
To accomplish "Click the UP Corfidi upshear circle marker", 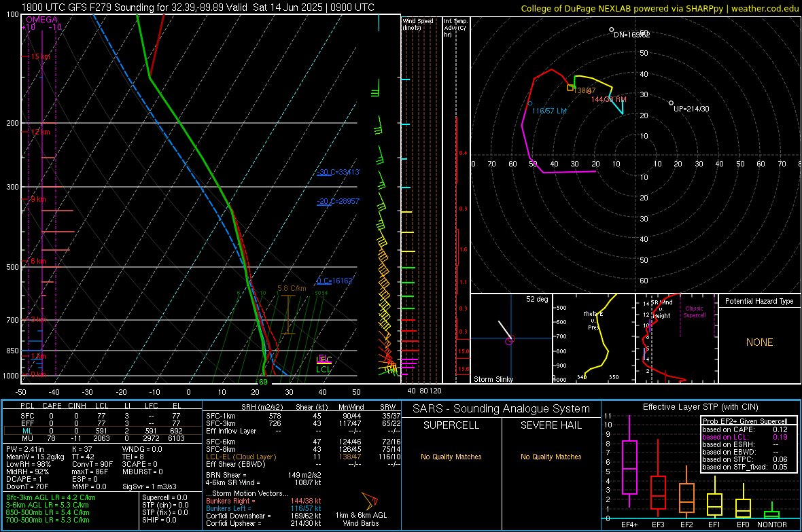I will tap(671, 103).
